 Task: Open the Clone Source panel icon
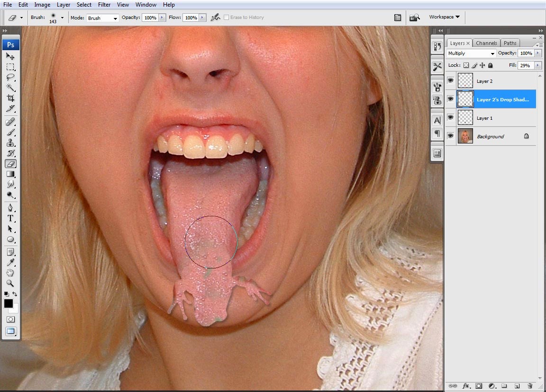pyautogui.click(x=437, y=100)
